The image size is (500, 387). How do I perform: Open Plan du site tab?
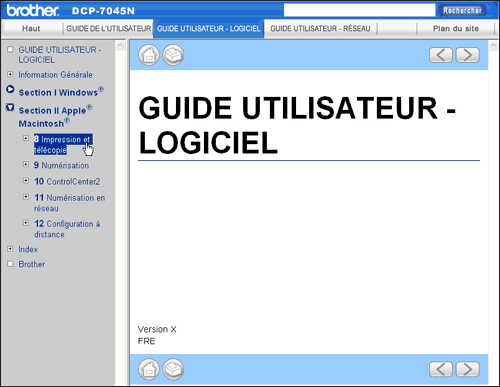click(x=456, y=29)
